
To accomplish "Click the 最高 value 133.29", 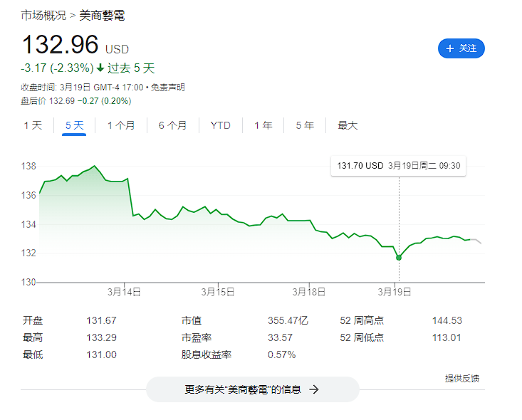I will (x=102, y=337).
